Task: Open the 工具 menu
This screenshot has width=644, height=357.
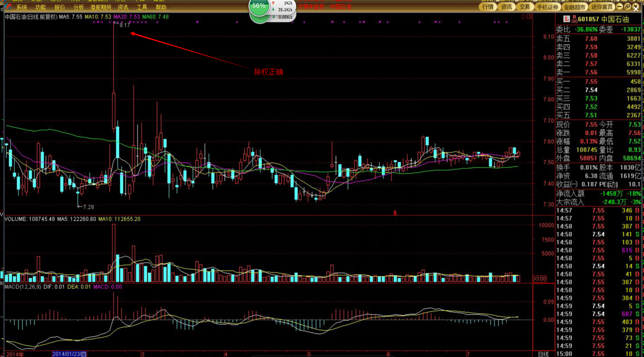Action: [142, 7]
